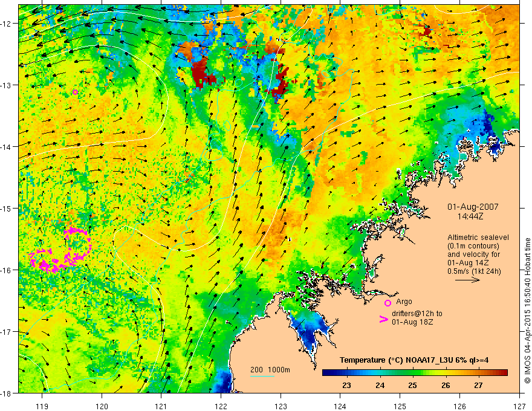Click the latitude axis label -12

click(x=7, y=24)
